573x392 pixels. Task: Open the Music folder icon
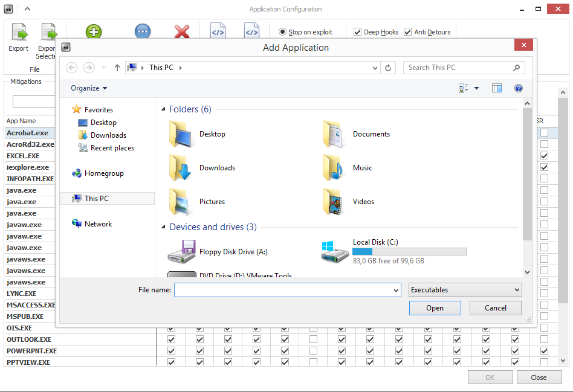click(333, 168)
